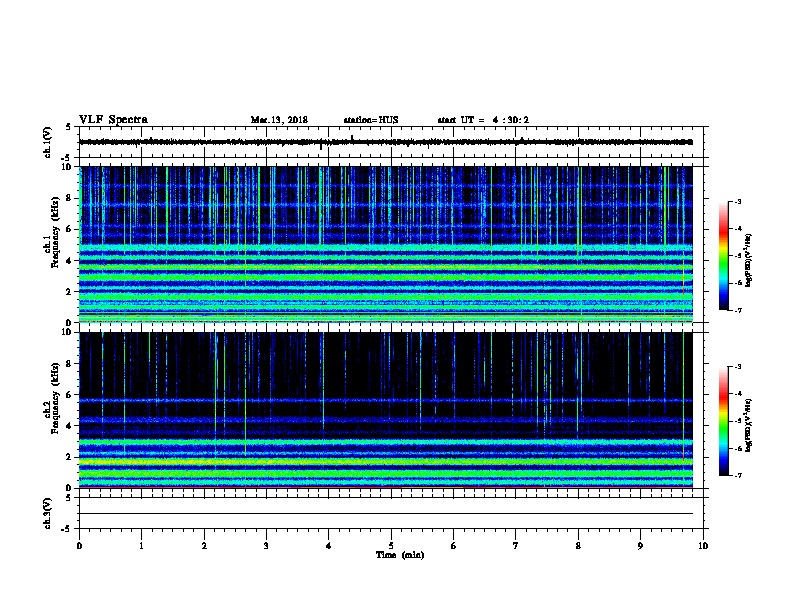Click time axis tick label '8'
The height and width of the screenshot is (612, 792).
point(578,546)
